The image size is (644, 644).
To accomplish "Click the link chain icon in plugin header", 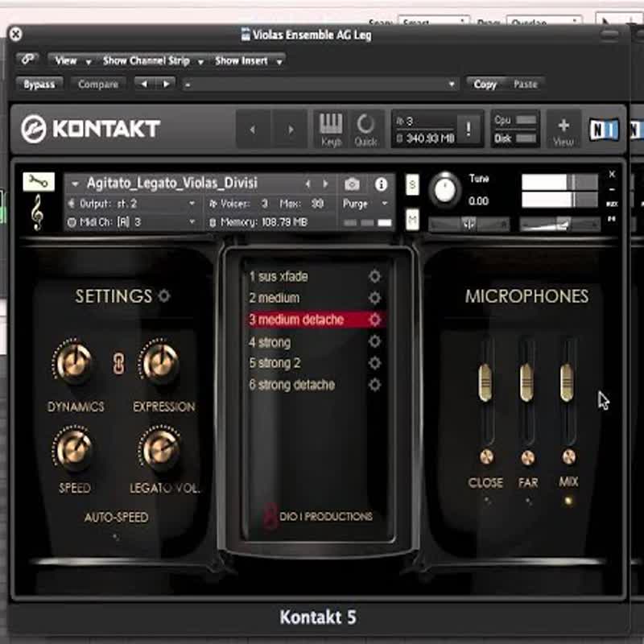I will 27,60.
